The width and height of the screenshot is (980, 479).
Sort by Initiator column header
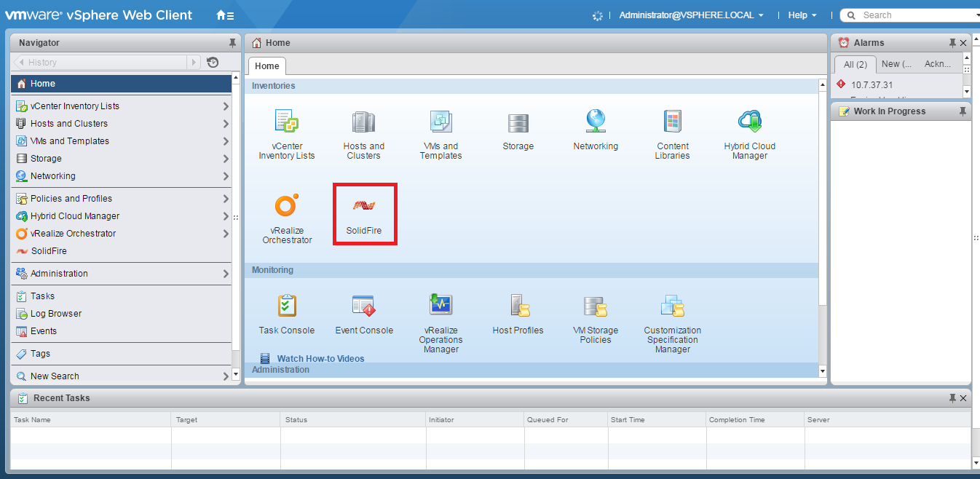click(x=475, y=420)
